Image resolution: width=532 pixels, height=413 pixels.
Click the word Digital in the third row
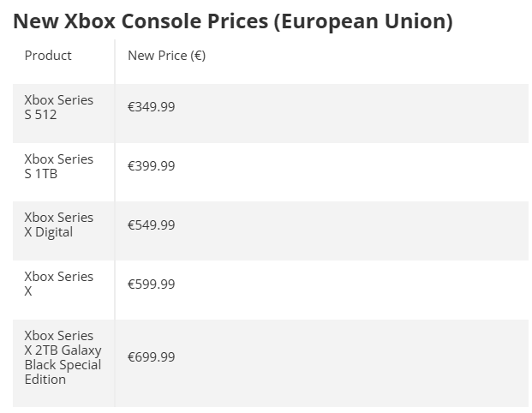point(54,232)
